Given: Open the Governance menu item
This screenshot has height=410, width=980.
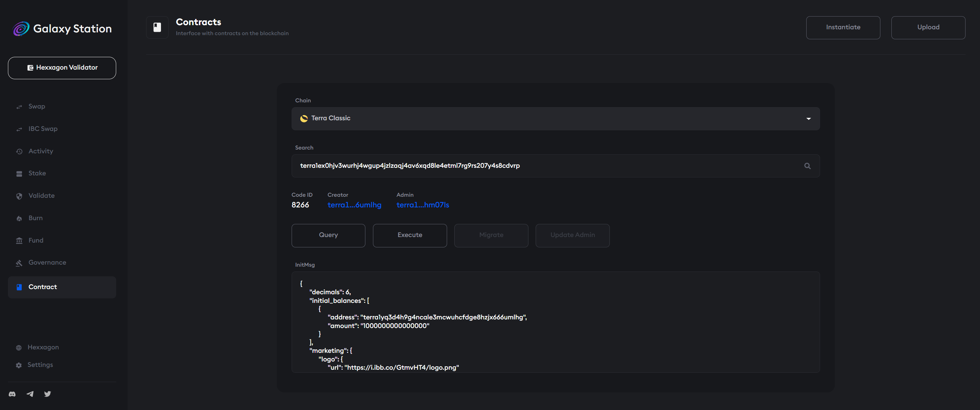Looking at the screenshot, I should pos(47,263).
